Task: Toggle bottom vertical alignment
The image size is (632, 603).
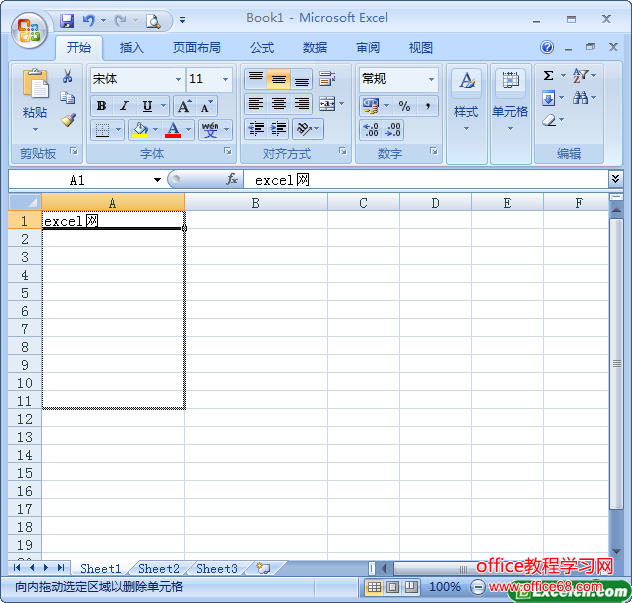Action: [x=301, y=79]
